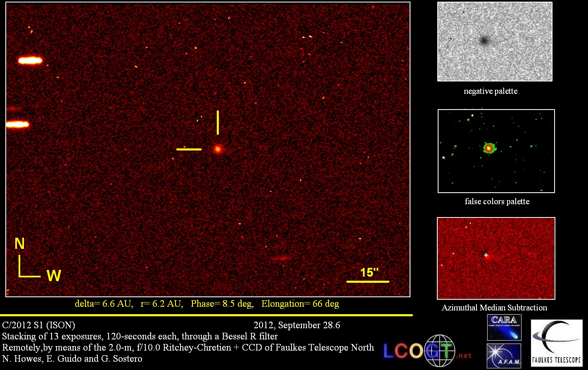Image resolution: width=588 pixels, height=370 pixels.
Task: Click the "C/2012 S1 (ISON)" title text
Action: (39, 325)
